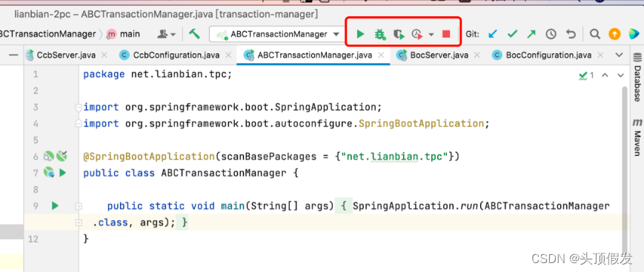Screen dimensions: 644x272
Task: Show Git history clock icon
Action: 551,34
